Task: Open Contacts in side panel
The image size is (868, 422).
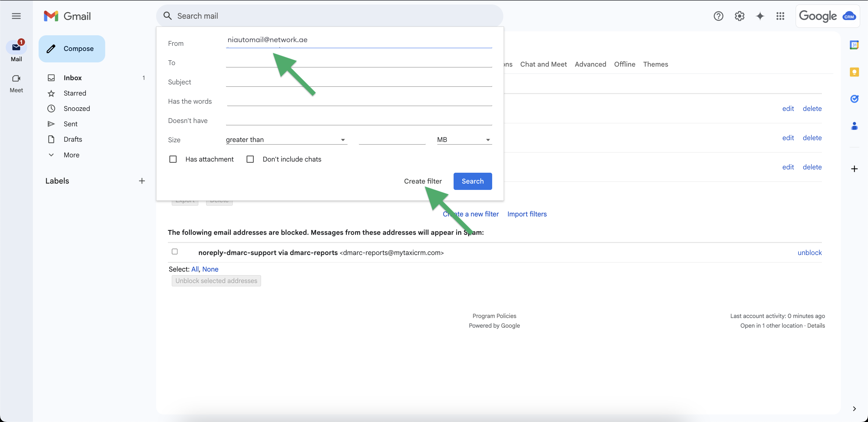Action: point(854,126)
